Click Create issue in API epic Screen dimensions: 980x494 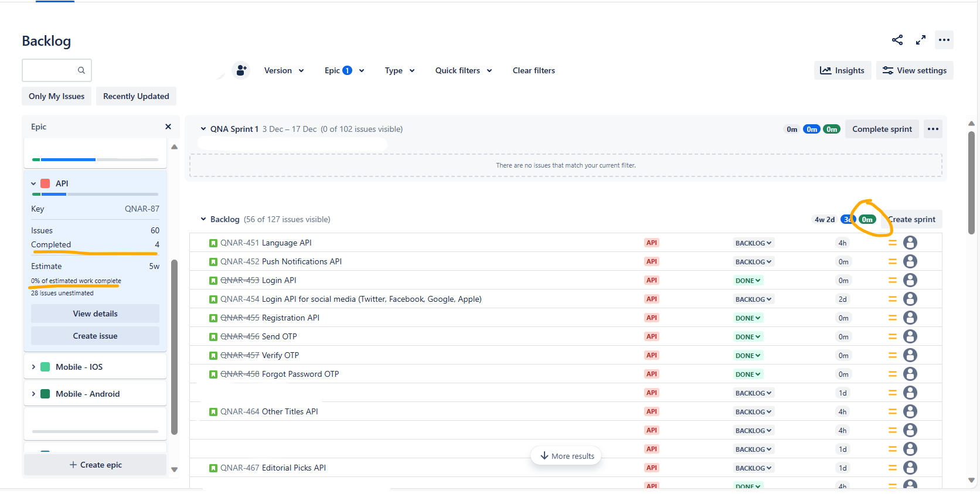click(95, 336)
